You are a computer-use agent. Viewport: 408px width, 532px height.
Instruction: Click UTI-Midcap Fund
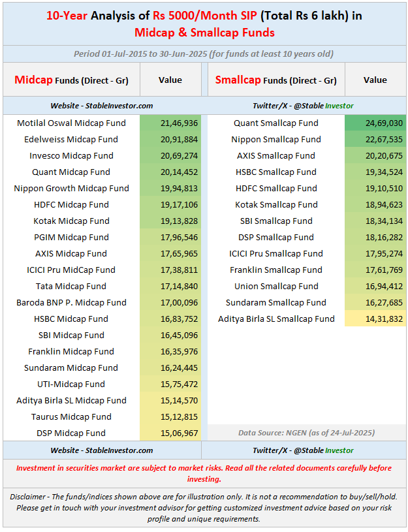tap(71, 384)
